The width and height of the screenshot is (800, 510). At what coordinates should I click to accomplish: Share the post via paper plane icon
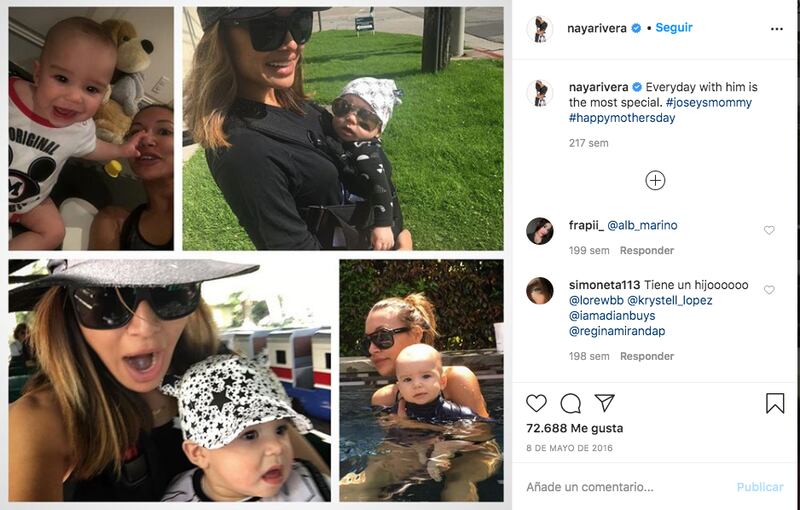605,403
